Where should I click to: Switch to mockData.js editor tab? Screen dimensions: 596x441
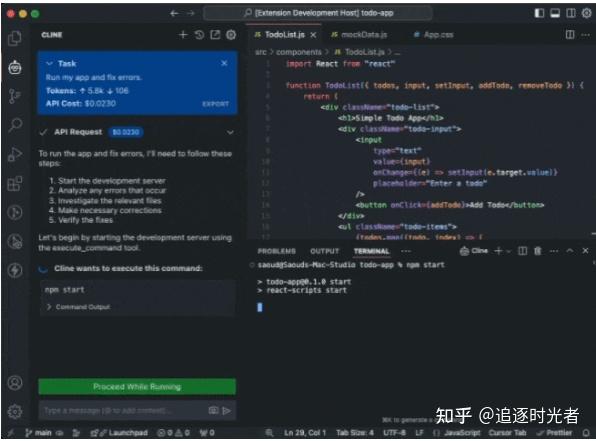[x=359, y=35]
